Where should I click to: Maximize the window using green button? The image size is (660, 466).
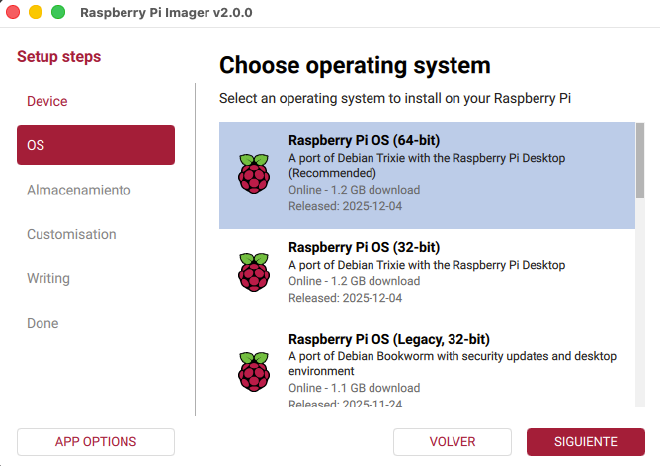click(58, 13)
